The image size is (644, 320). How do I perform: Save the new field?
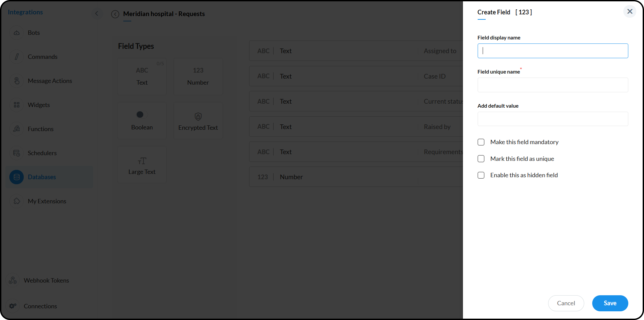point(610,303)
